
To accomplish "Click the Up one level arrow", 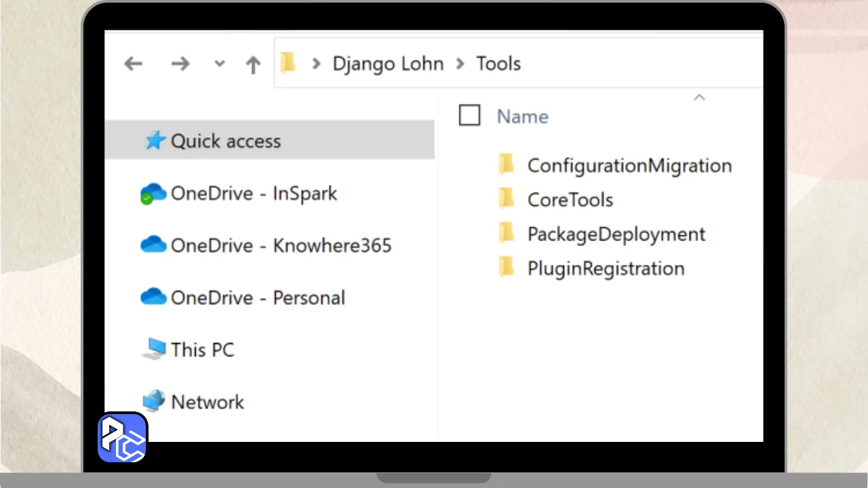I will (253, 64).
